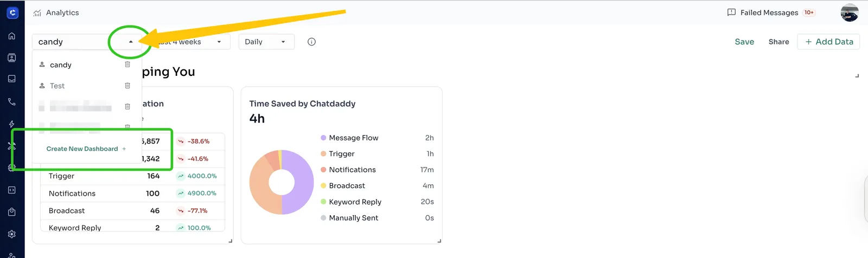Open the inbox icon in the sidebar
Viewport: 868px width, 258px height.
click(x=12, y=79)
